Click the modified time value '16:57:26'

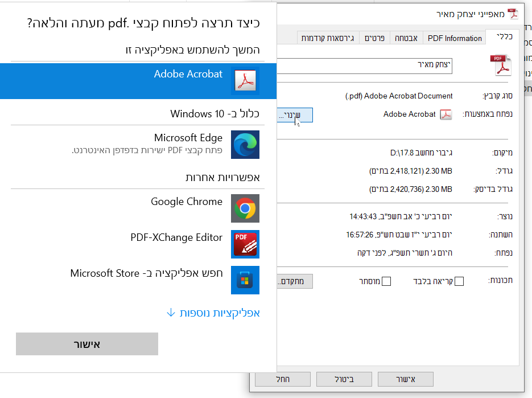coord(360,235)
